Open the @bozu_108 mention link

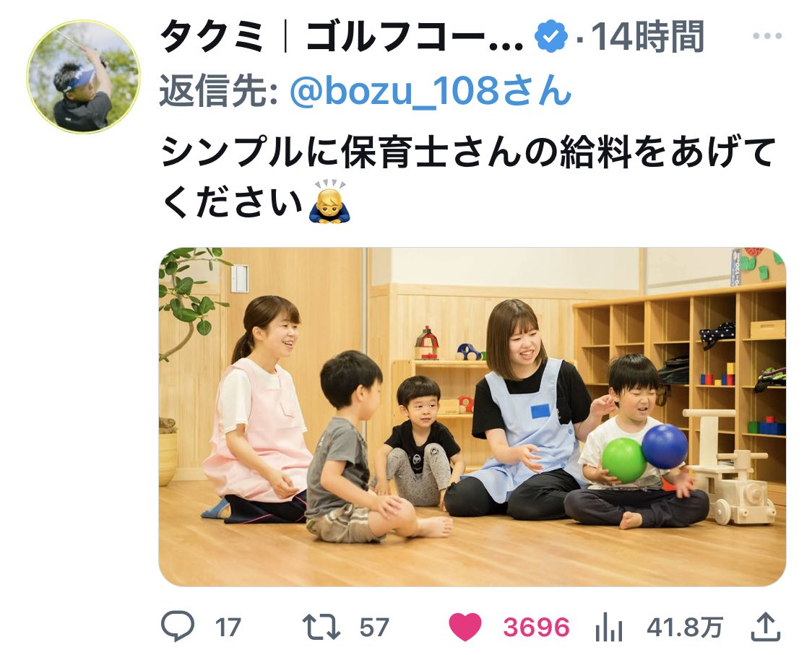[431, 90]
